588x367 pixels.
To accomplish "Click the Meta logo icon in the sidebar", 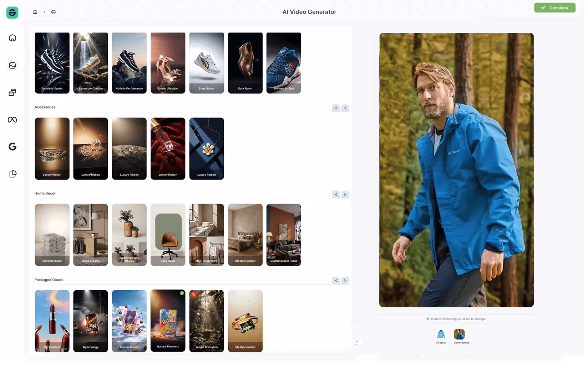I will click(12, 120).
